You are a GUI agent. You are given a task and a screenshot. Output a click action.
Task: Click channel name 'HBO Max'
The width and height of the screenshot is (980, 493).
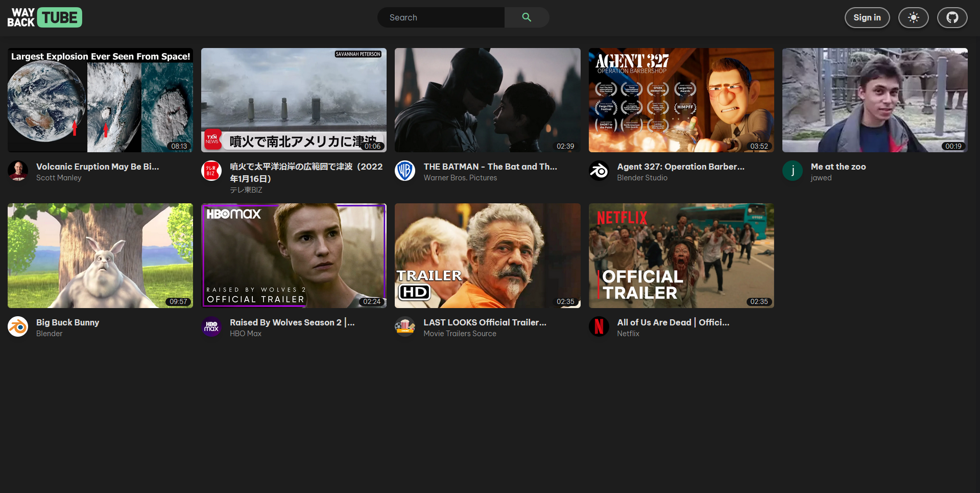pyautogui.click(x=246, y=334)
